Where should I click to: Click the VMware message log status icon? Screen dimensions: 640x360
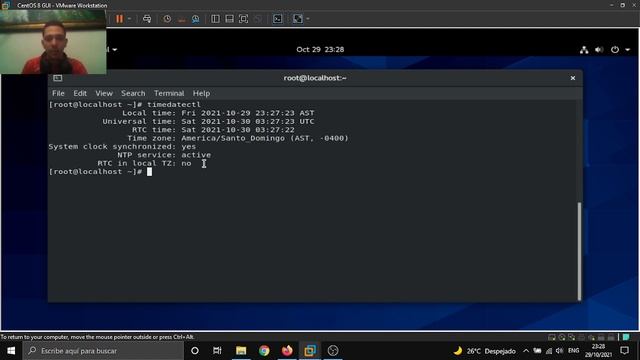point(626,337)
